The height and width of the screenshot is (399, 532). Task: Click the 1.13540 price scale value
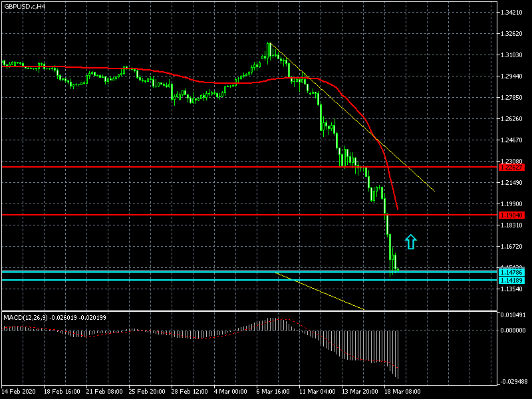point(512,289)
